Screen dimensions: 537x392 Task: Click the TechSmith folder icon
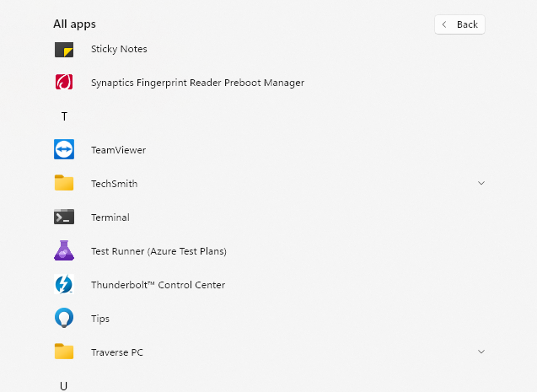[x=64, y=183]
